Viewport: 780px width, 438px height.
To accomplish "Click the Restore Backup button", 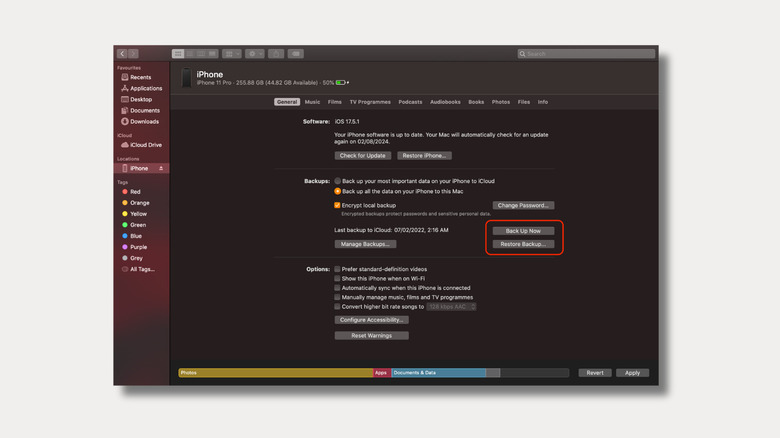I will [x=523, y=244].
